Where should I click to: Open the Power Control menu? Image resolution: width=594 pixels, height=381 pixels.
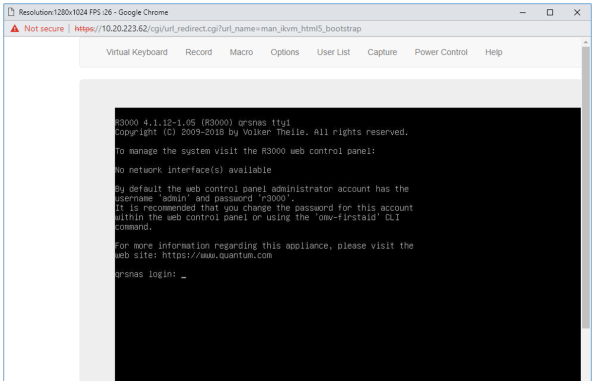(x=441, y=52)
